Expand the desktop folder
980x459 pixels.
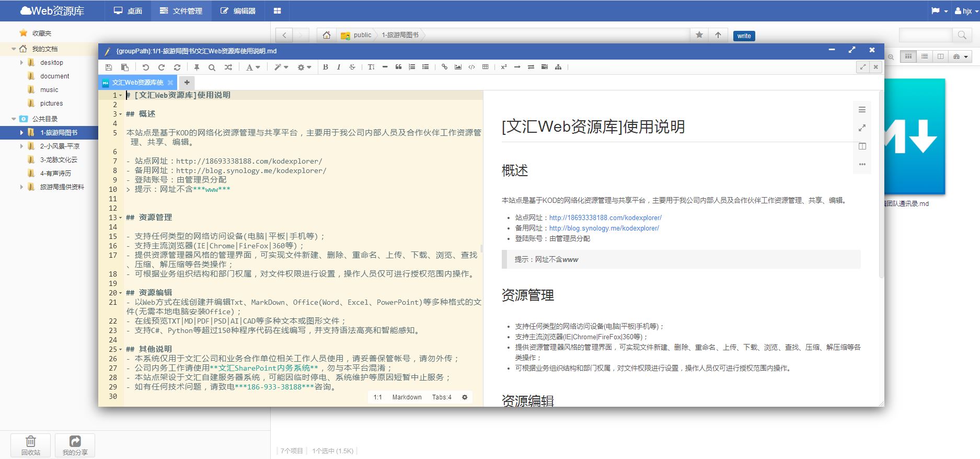(21, 63)
